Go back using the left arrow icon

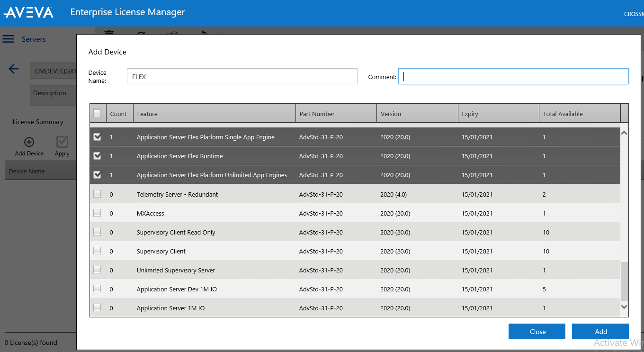[x=14, y=69]
